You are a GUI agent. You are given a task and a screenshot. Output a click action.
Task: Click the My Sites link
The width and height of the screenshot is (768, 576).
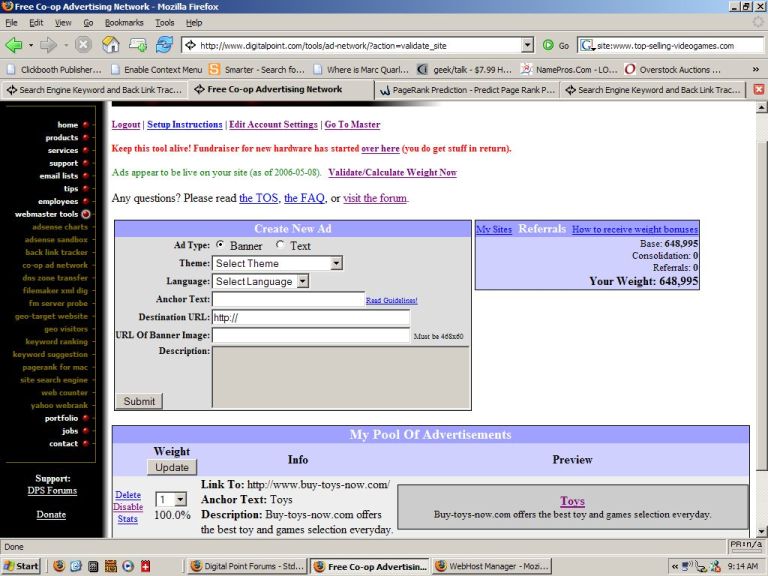click(494, 229)
